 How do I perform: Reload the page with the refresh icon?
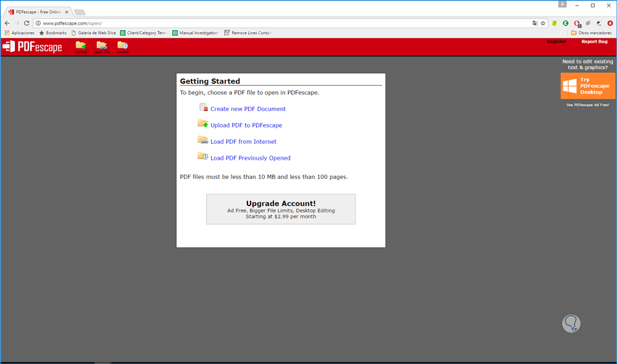[27, 23]
